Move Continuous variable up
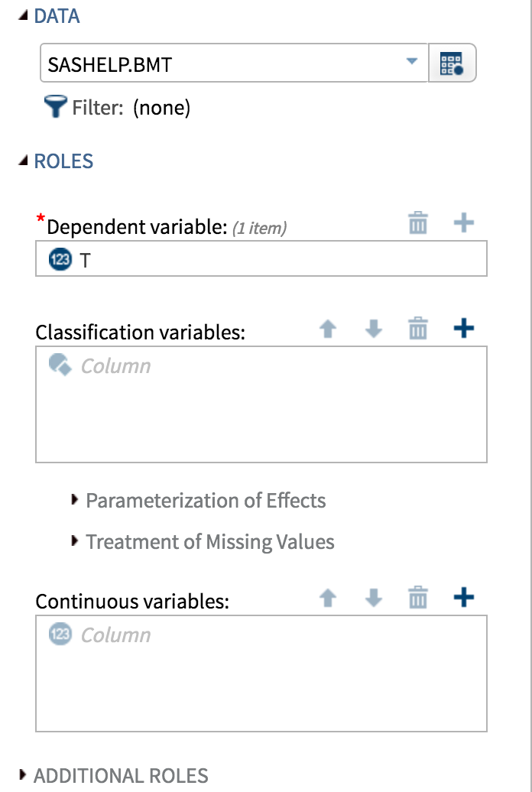The image size is (532, 792). click(328, 599)
